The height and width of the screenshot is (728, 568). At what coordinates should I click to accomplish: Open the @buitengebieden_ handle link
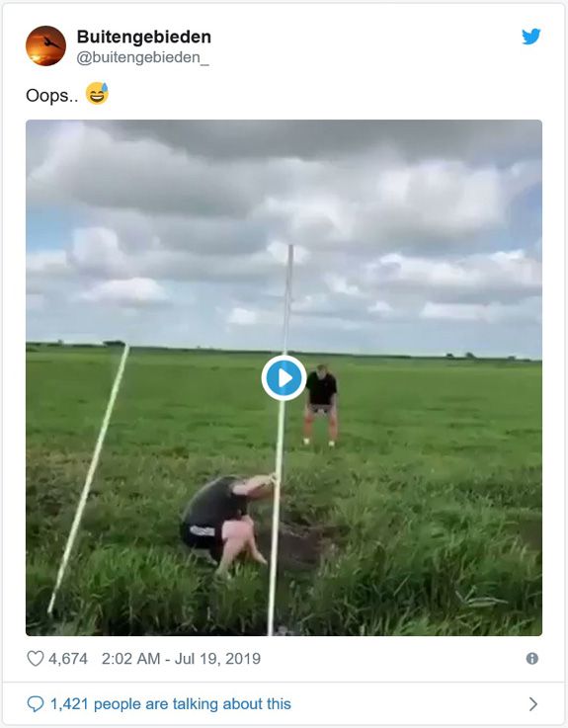pos(142,57)
